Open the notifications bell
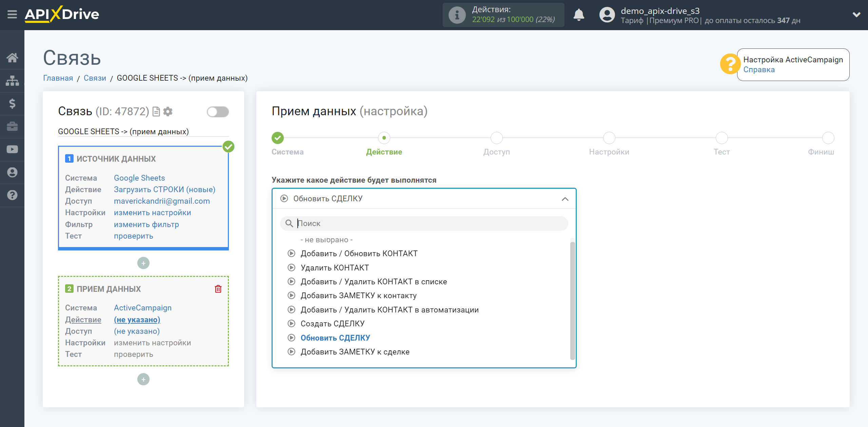Image resolution: width=868 pixels, height=427 pixels. pos(579,15)
